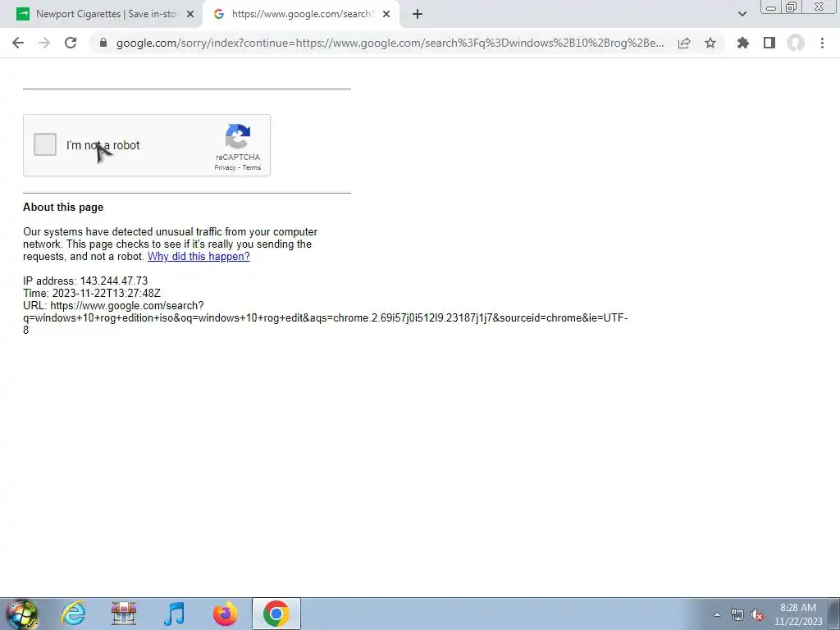Toggle the Chrome side panel

coord(769,43)
